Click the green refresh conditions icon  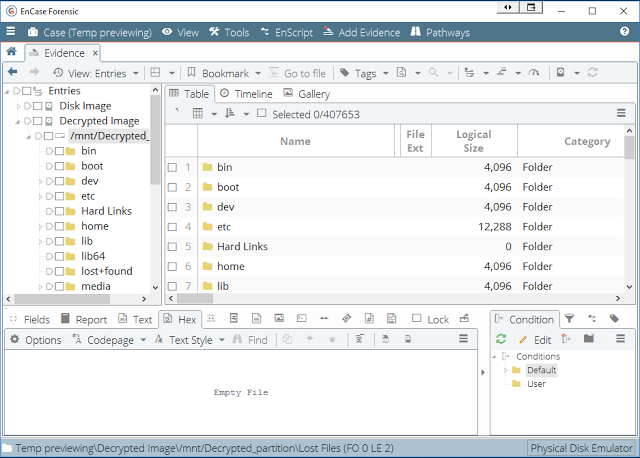(501, 339)
